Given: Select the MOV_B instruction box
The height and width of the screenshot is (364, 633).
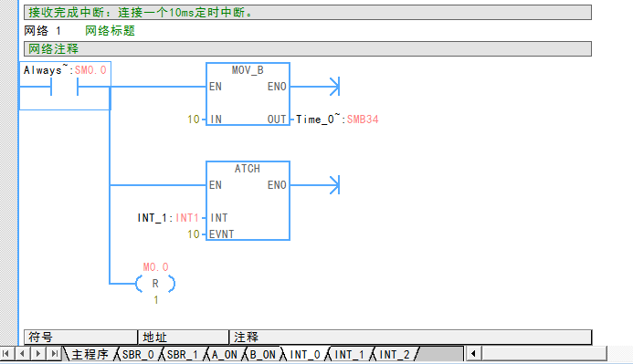Looking at the screenshot, I should [x=248, y=94].
